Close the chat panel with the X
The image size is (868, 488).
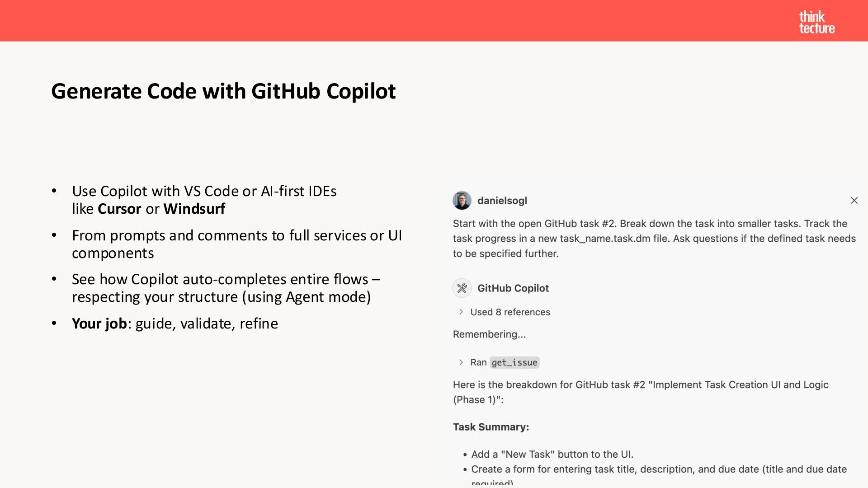(x=854, y=201)
